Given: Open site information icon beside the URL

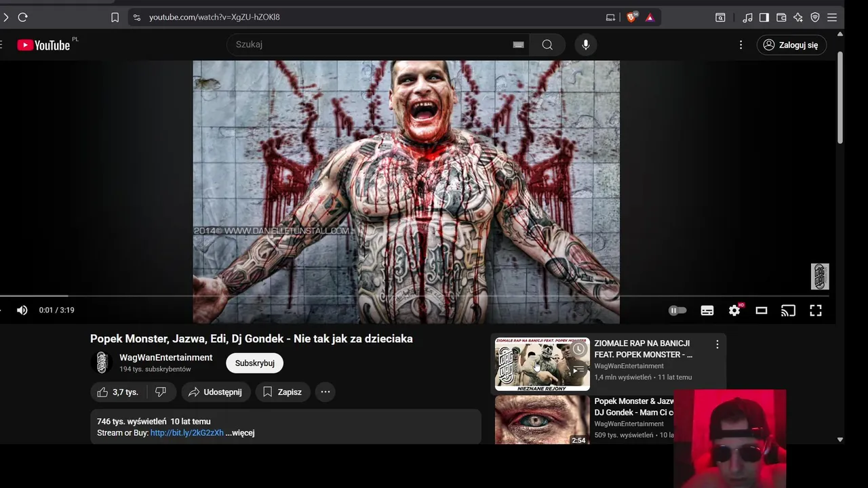Looking at the screenshot, I should (136, 18).
